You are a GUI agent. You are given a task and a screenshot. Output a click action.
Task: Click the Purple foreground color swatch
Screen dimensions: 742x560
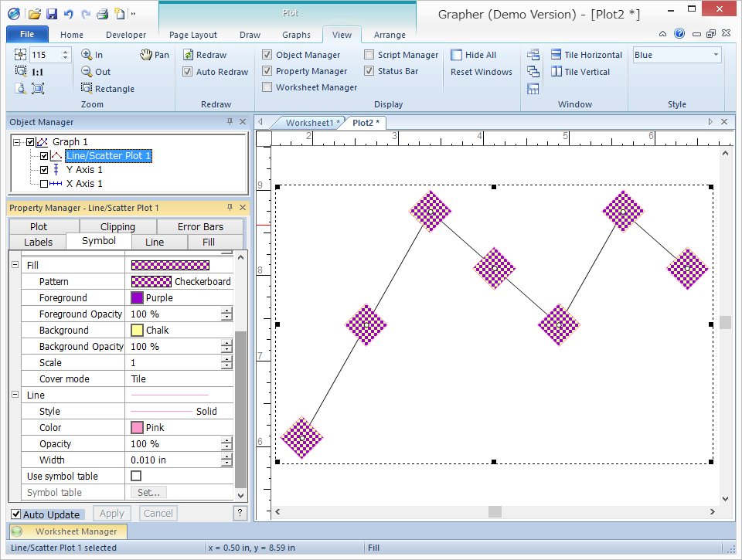[x=137, y=297]
